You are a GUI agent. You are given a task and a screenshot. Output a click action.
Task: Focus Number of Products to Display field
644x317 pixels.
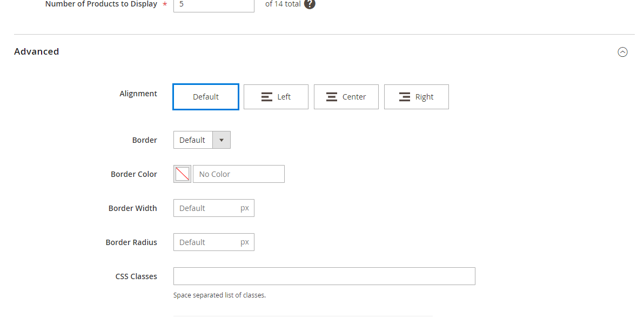point(214,5)
